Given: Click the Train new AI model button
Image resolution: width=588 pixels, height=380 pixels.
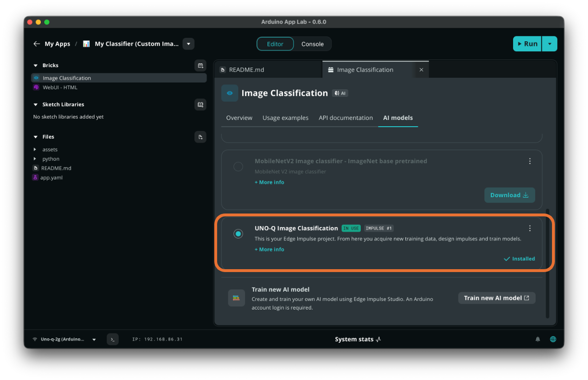Looking at the screenshot, I should pos(497,298).
